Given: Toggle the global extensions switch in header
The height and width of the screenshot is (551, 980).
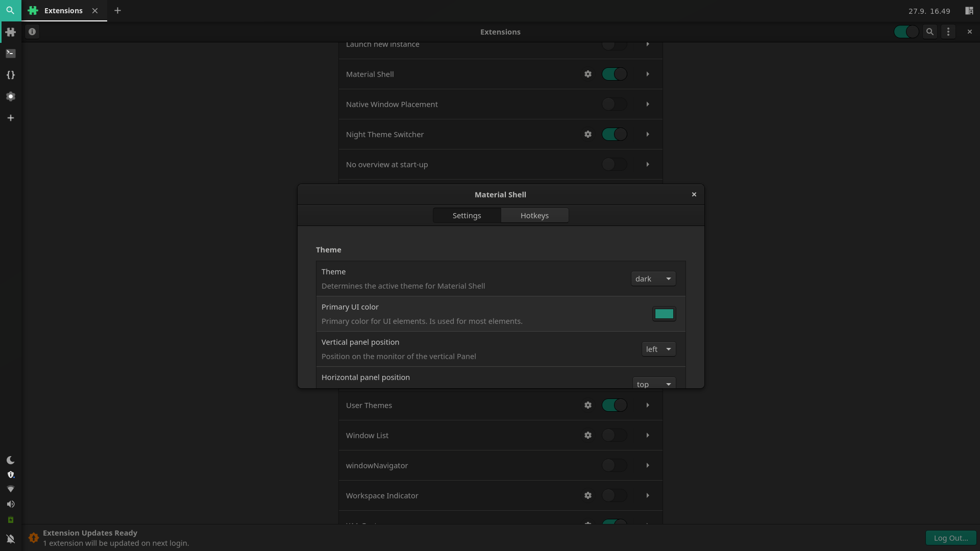Looking at the screenshot, I should tap(906, 32).
